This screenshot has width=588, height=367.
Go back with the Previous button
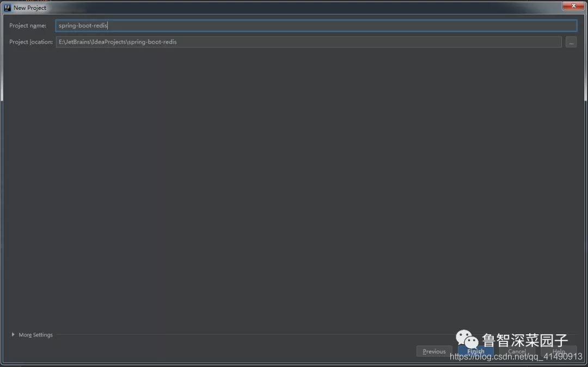tap(434, 351)
